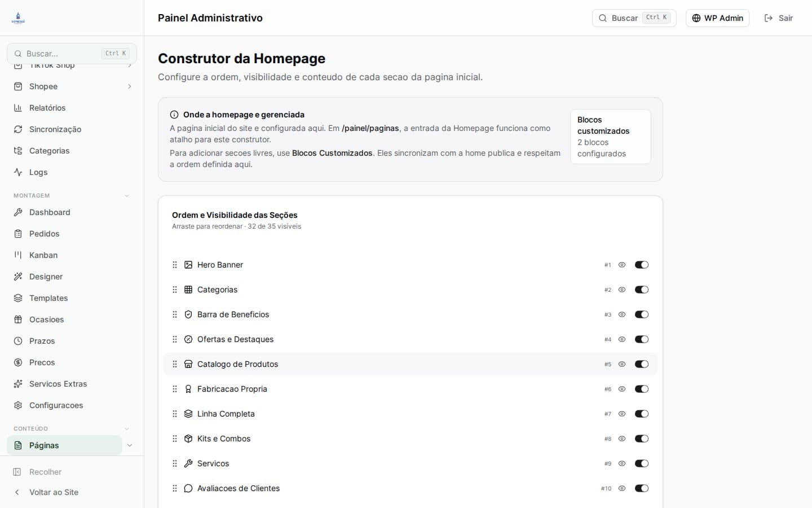Screen dimensions: 812x508
Task: Open the Kanban section in the sidebar
Action: point(43,255)
